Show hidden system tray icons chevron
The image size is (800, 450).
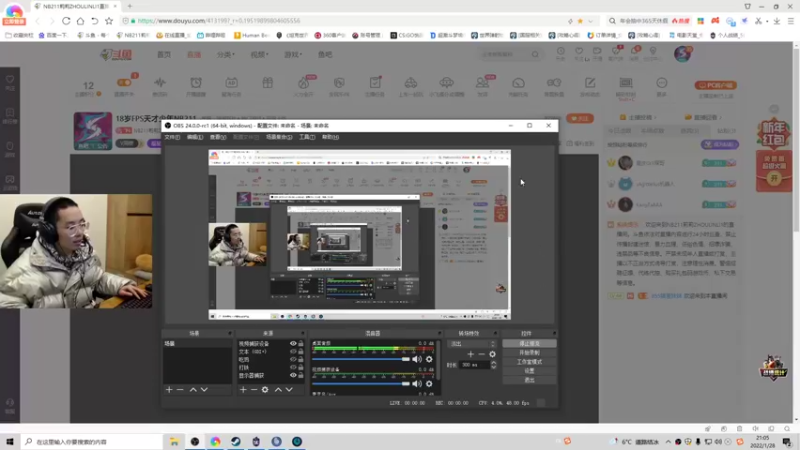668,442
